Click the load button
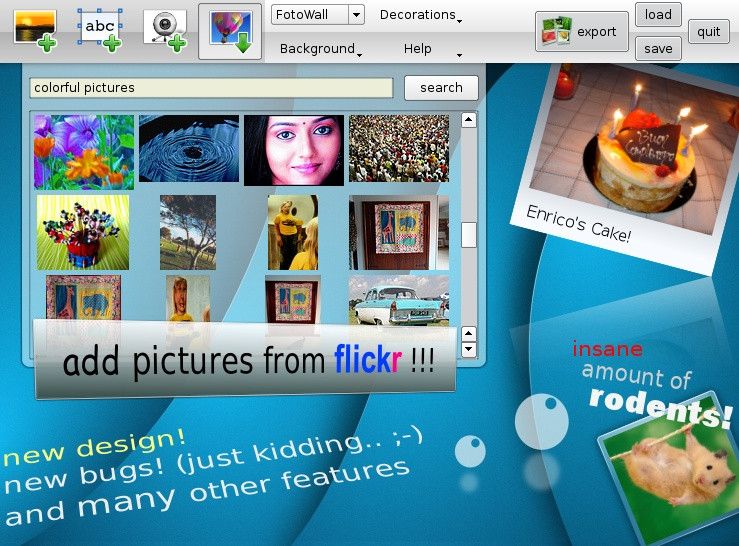 click(x=658, y=15)
